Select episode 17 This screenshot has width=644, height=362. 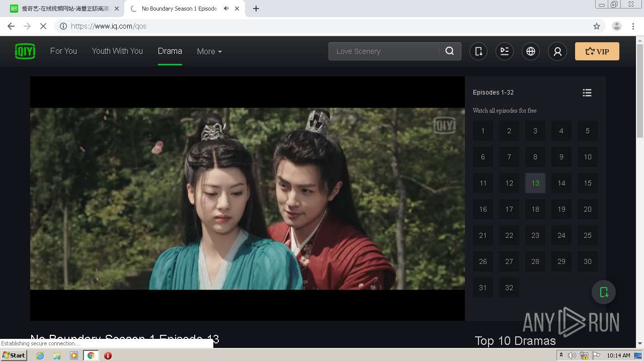(x=509, y=209)
